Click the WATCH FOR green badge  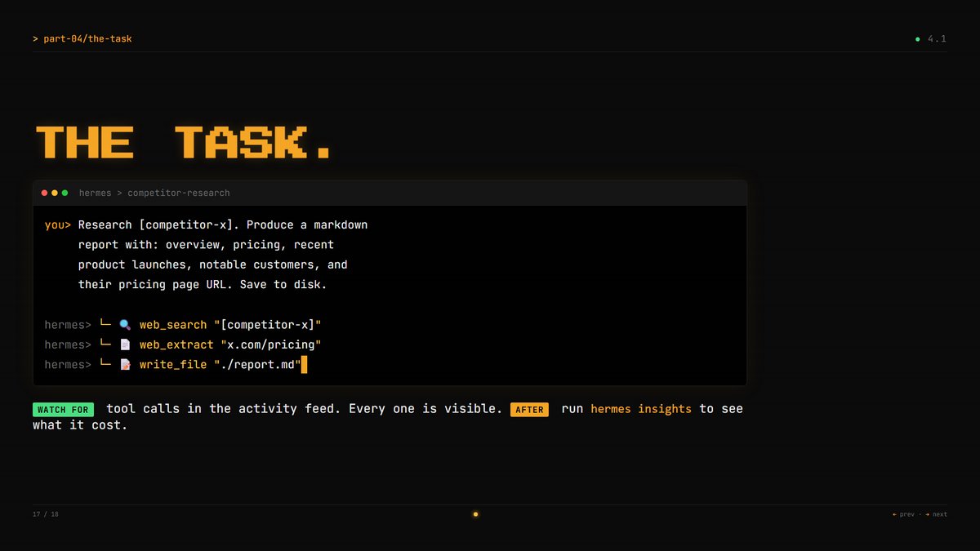(x=63, y=410)
